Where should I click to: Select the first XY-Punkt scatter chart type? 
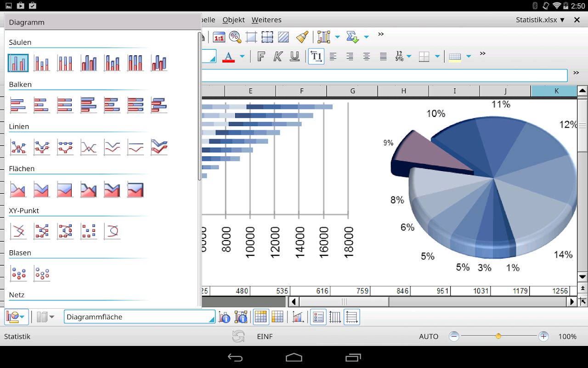click(x=18, y=231)
